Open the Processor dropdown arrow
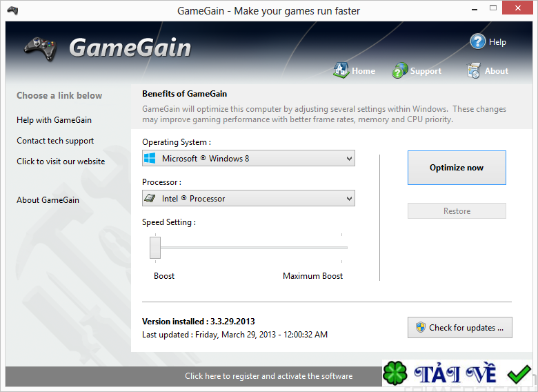The image size is (538, 392). 349,199
